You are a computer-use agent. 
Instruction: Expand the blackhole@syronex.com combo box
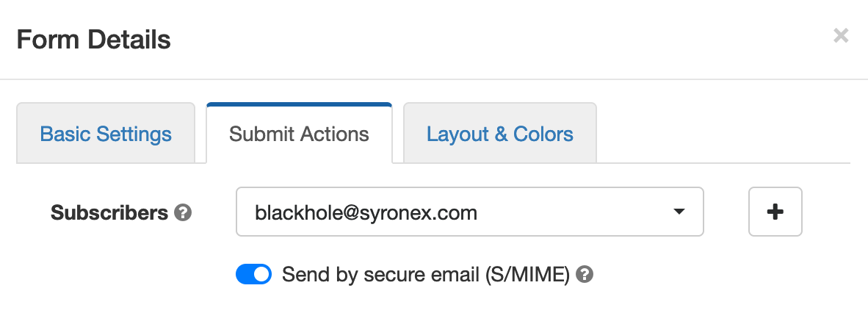click(x=469, y=212)
